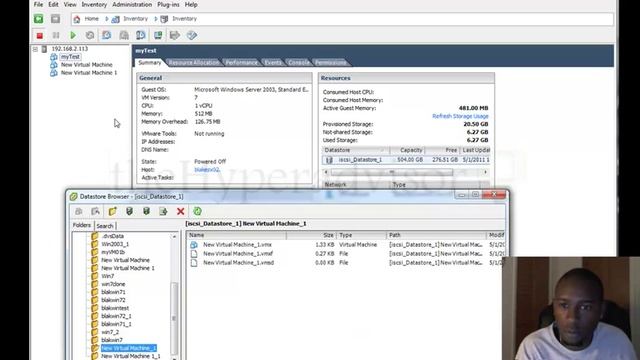Select the win7clone folder

pyautogui.click(x=113, y=284)
